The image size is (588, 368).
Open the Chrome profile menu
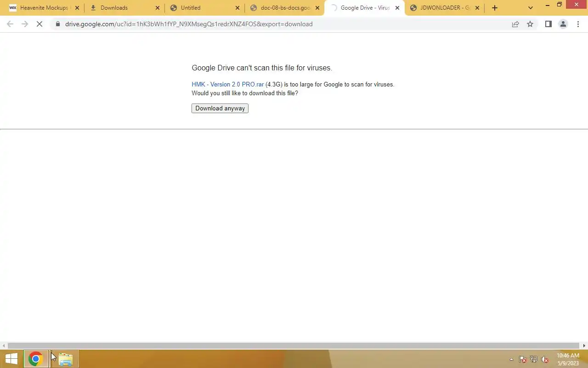[x=563, y=24]
